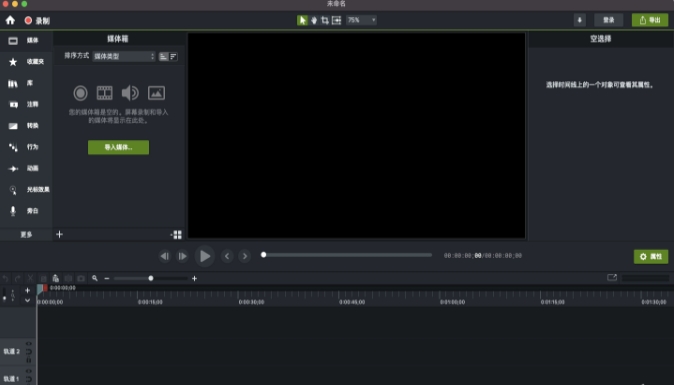Click the cut scissors icon
675x385 pixels.
point(30,279)
